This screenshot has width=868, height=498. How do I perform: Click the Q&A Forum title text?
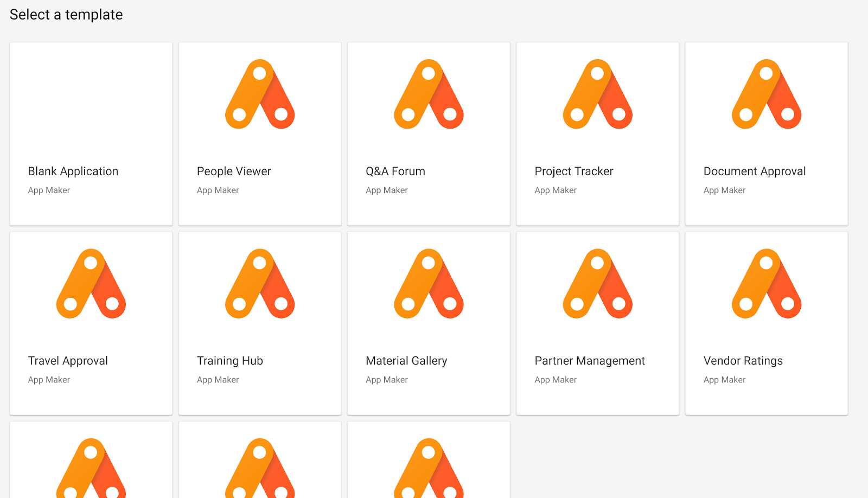pos(395,171)
